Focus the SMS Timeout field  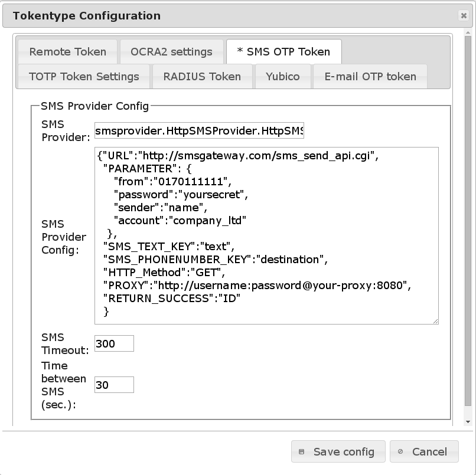point(114,343)
